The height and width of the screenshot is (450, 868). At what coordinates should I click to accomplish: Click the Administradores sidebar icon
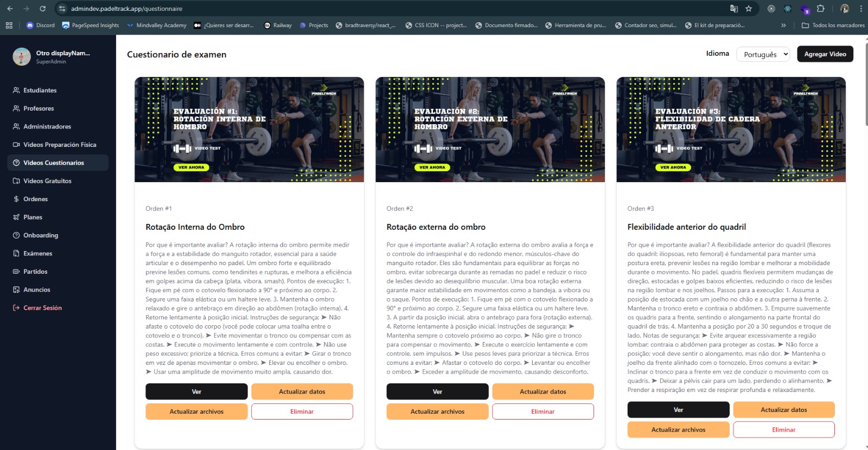click(16, 127)
